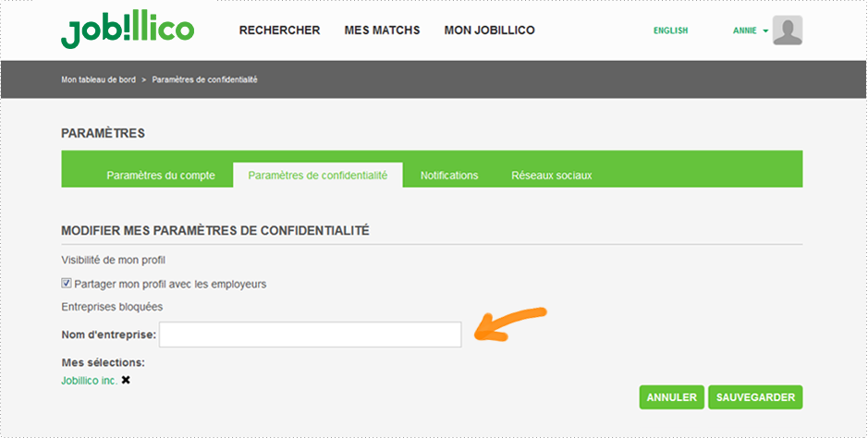The width and height of the screenshot is (868, 438).
Task: Open the RECHERCHER menu
Action: pos(279,30)
